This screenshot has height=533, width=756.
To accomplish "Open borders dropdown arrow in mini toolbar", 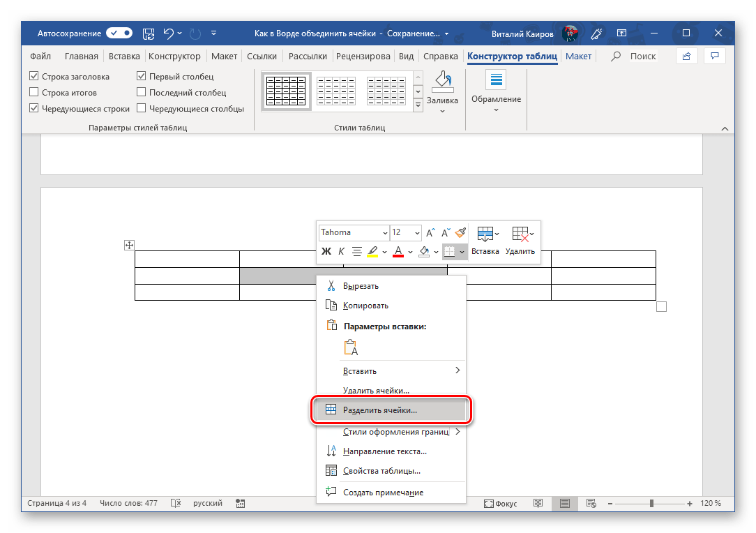I will (462, 252).
